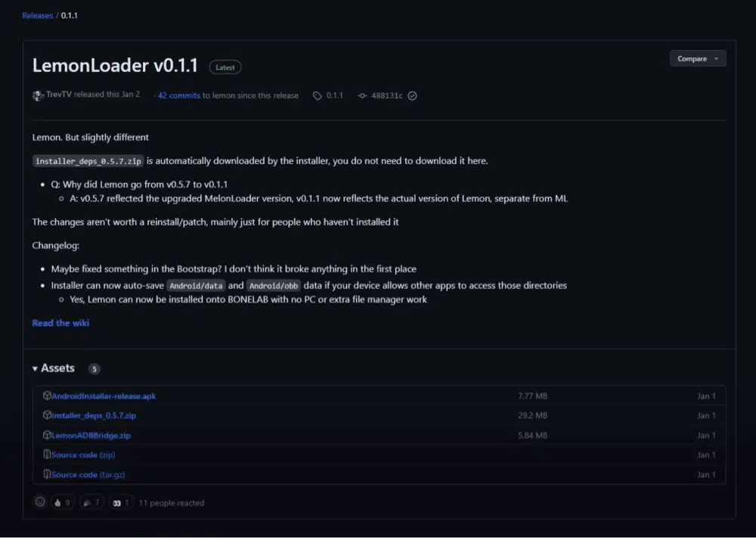
Task: Download Source code (tar.gz)
Action: pos(88,474)
